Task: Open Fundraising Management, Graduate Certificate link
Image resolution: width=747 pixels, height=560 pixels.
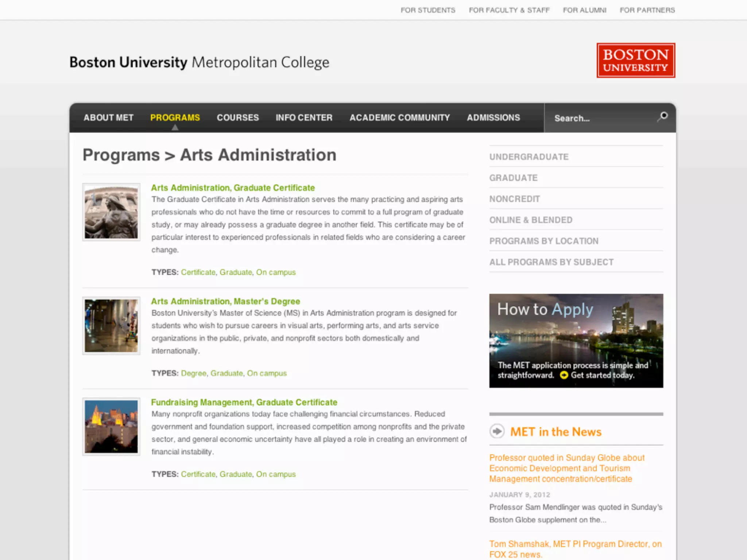Action: (x=244, y=402)
